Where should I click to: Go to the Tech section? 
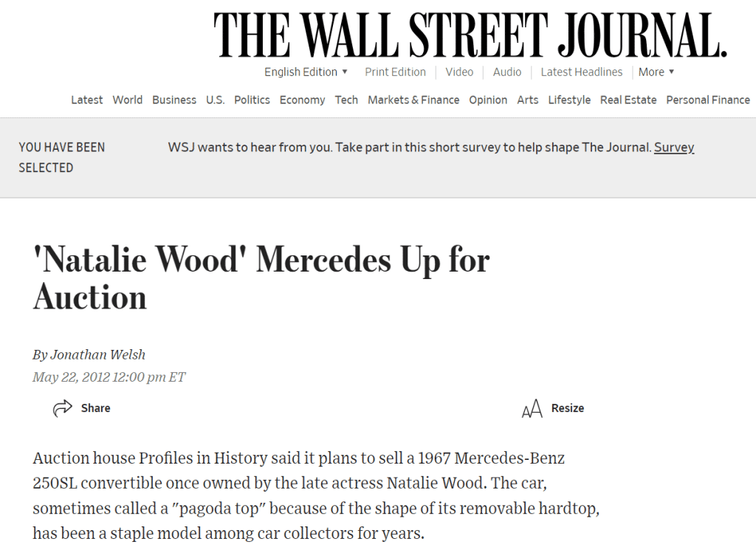coord(346,100)
